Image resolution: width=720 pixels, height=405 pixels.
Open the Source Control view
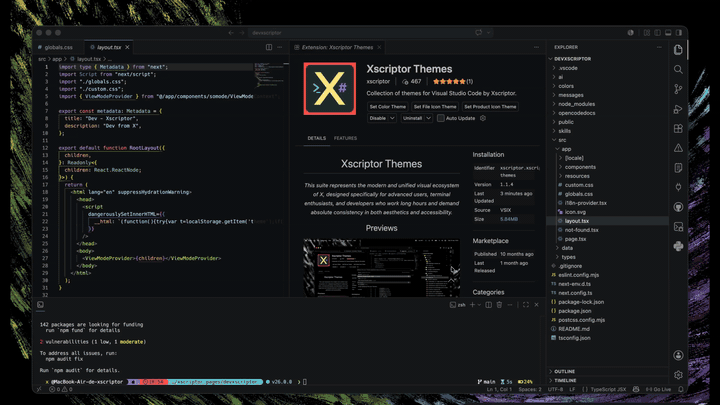pos(678,89)
